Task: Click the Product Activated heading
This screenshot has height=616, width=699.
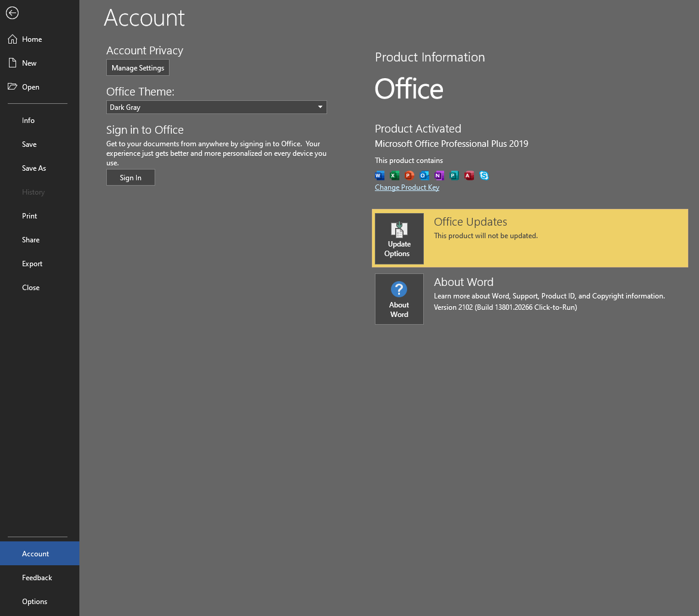Action: coord(418,128)
